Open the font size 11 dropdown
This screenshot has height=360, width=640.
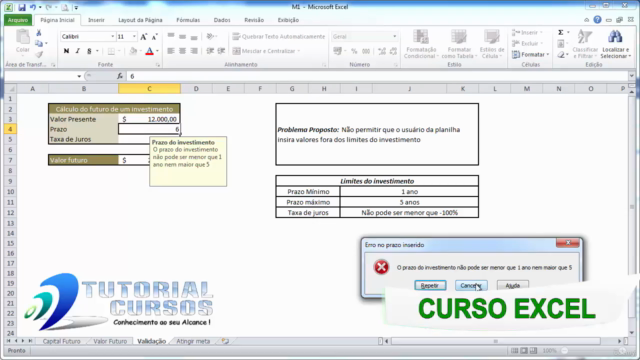click(134, 37)
